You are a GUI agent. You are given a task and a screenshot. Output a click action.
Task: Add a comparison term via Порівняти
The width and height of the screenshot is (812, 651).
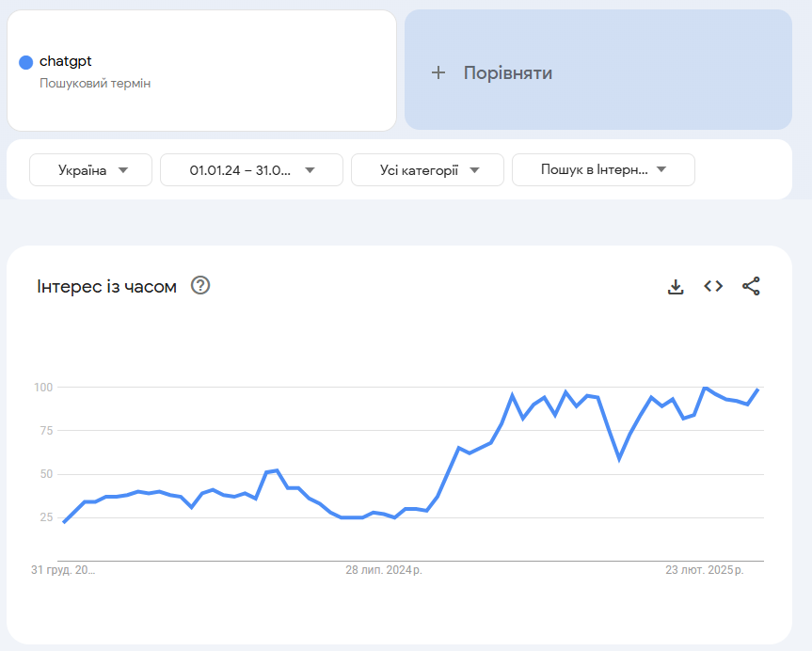[598, 70]
